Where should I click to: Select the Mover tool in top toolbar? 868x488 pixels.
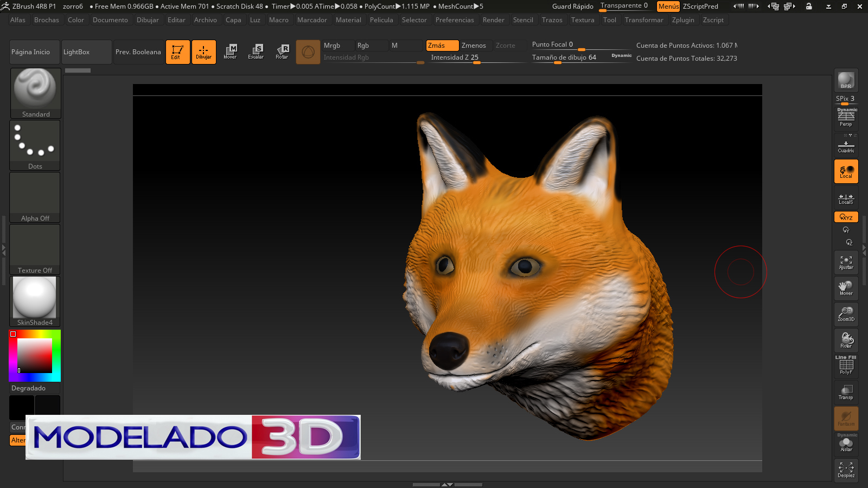pyautogui.click(x=230, y=52)
